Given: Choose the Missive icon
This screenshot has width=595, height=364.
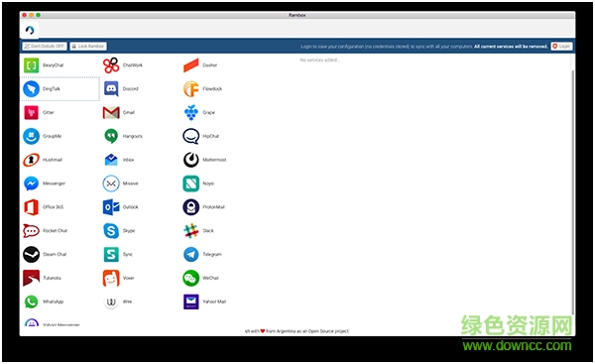Looking at the screenshot, I should (111, 183).
